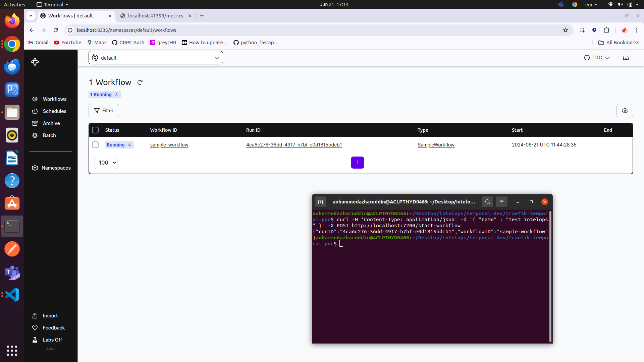Click the Filter button

click(x=104, y=110)
